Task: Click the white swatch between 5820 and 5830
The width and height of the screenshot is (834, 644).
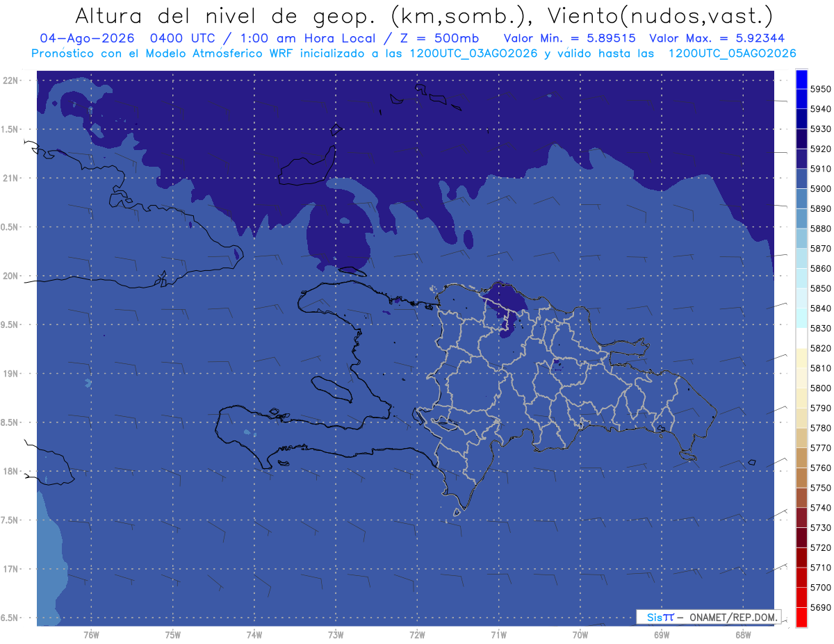Action: coord(801,338)
